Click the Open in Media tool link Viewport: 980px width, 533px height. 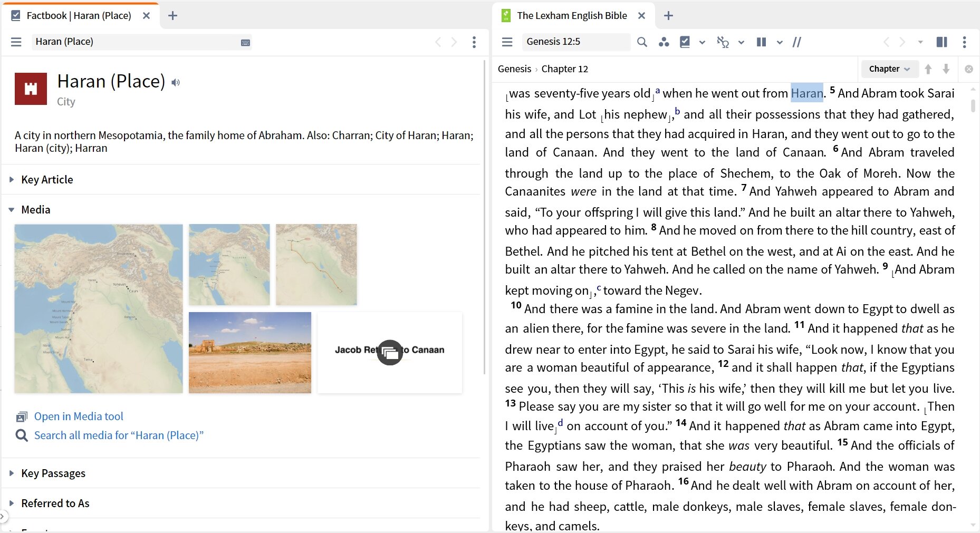coord(79,416)
